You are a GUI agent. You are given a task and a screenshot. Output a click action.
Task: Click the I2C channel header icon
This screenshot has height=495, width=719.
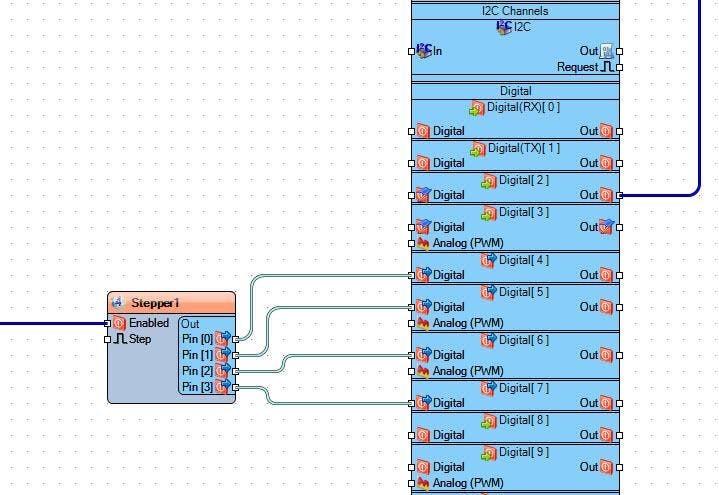[504, 27]
